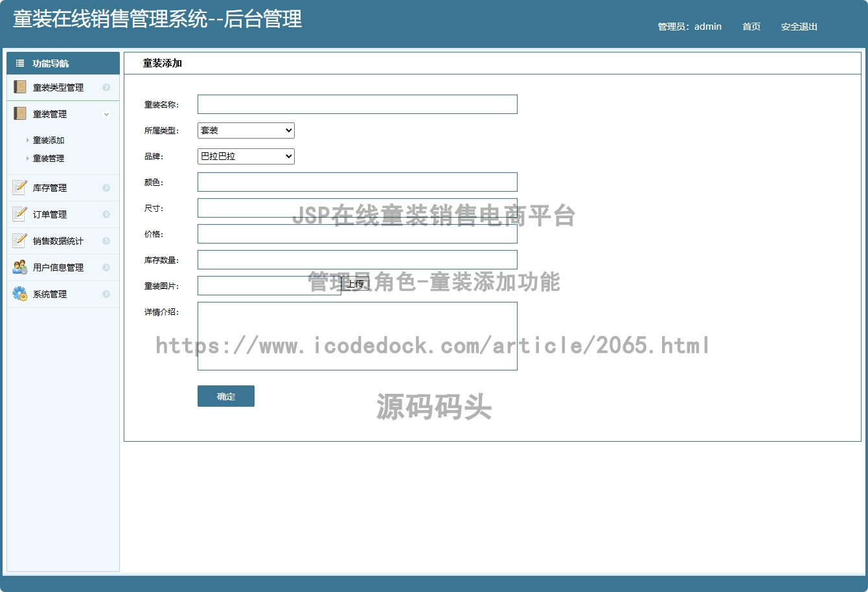Open the 所属类型 dropdown showing 套装
This screenshot has height=592, width=868.
(246, 130)
